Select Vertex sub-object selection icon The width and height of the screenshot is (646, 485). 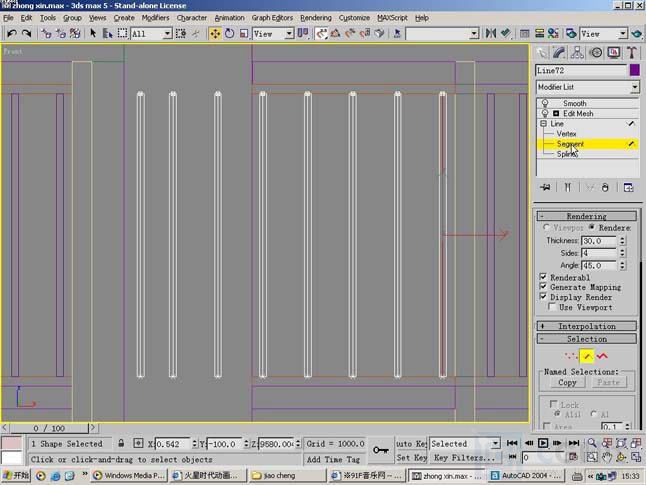click(571, 356)
